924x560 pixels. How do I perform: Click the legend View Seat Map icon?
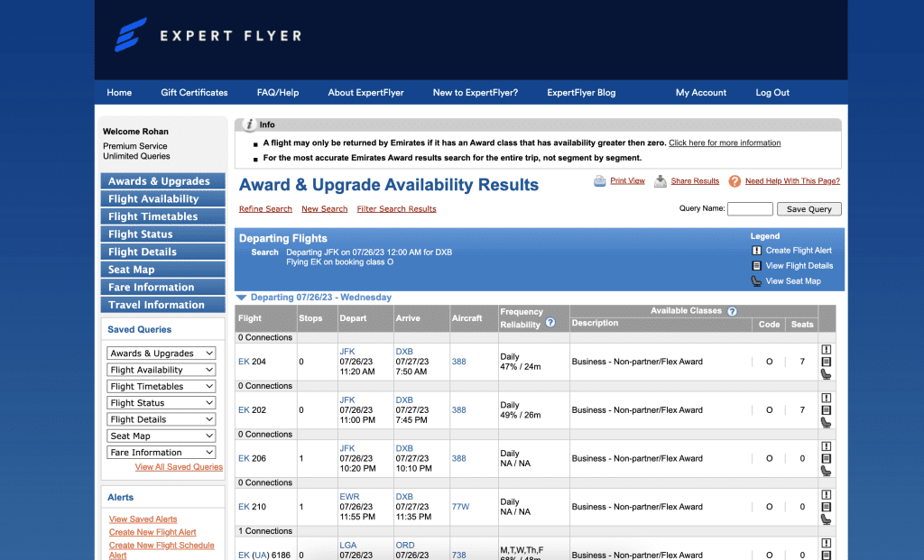coord(757,280)
